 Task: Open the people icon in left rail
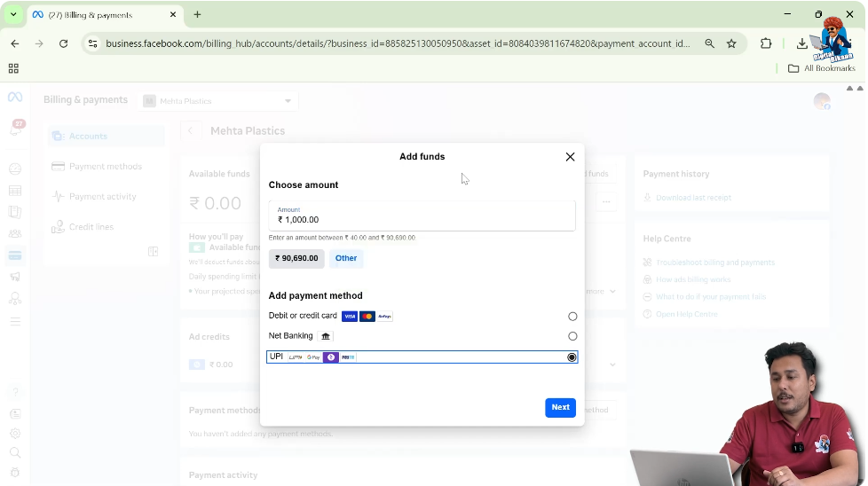point(15,234)
